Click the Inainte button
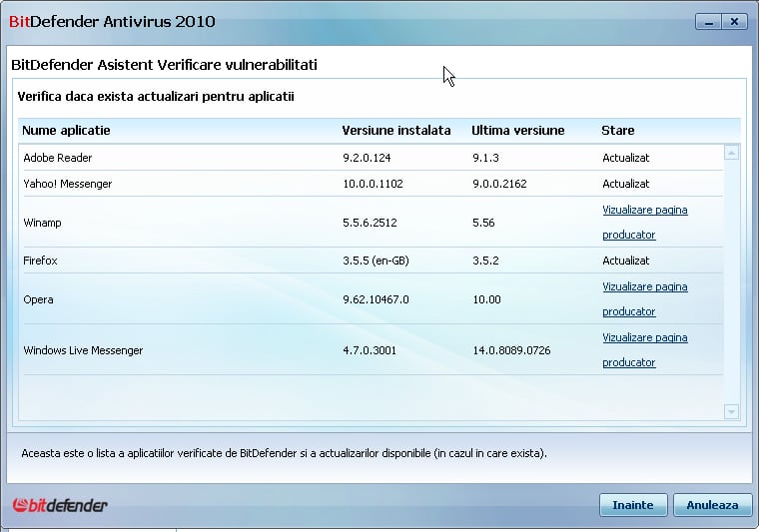Image resolution: width=759 pixels, height=532 pixels. pos(633,505)
